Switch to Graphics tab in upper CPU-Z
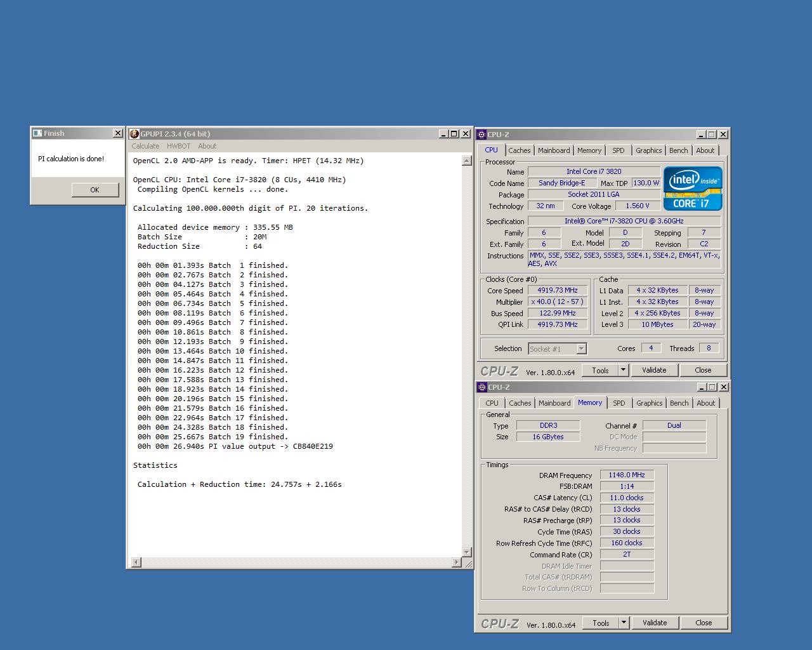 pyautogui.click(x=649, y=150)
